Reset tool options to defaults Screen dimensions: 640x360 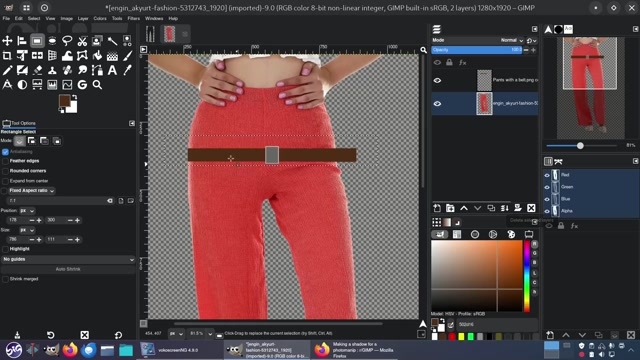point(118,335)
